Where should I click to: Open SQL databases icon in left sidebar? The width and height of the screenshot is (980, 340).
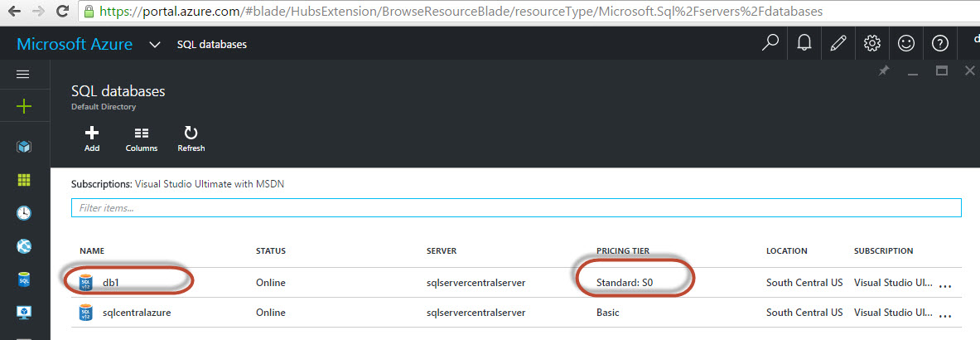pyautogui.click(x=24, y=280)
